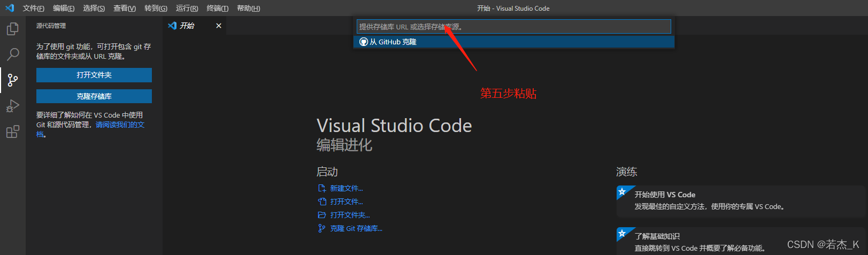Close the 开始 tab
This screenshot has width=868, height=255.
[x=219, y=26]
